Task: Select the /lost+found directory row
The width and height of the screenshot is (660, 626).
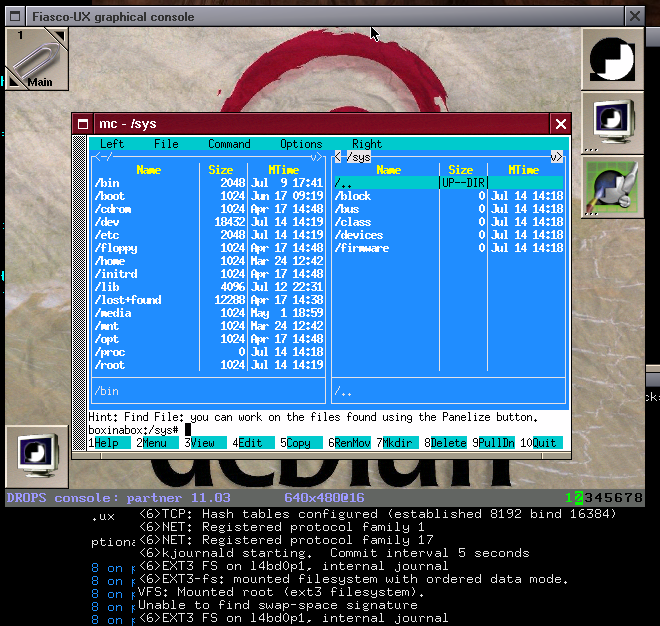Action: (208, 300)
